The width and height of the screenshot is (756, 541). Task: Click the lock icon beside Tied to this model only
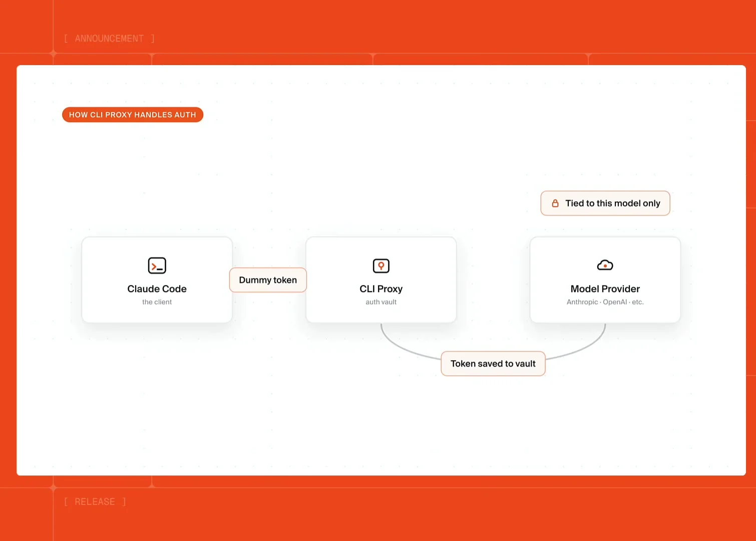[x=555, y=203]
